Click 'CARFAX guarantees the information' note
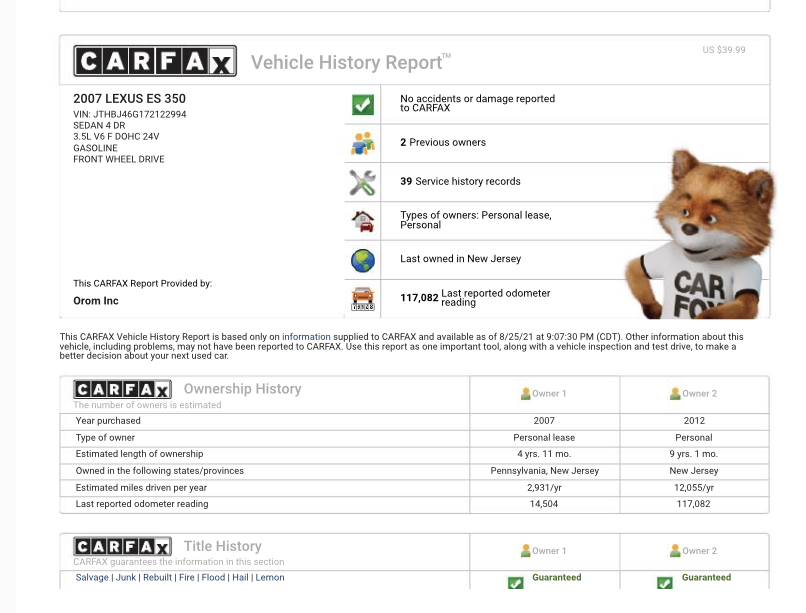 tap(179, 562)
